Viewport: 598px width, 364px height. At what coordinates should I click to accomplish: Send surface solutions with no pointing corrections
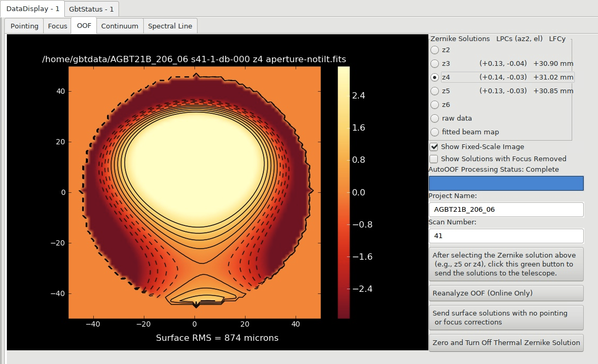[x=506, y=318]
